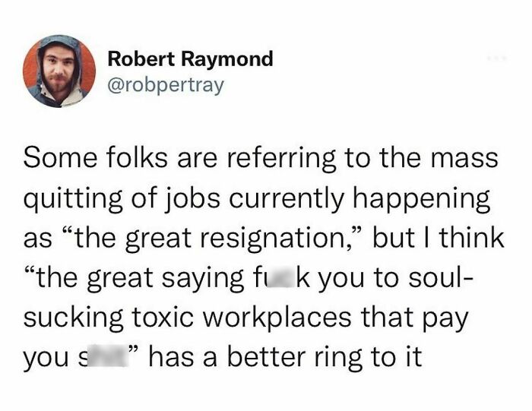The image size is (532, 411).
Task: Click the words "Some folks" in the tweet
Action: coord(95,158)
